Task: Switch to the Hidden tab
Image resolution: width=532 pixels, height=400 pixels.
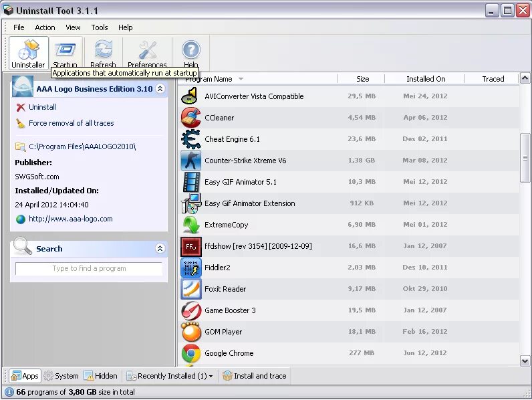Action: coord(101,376)
